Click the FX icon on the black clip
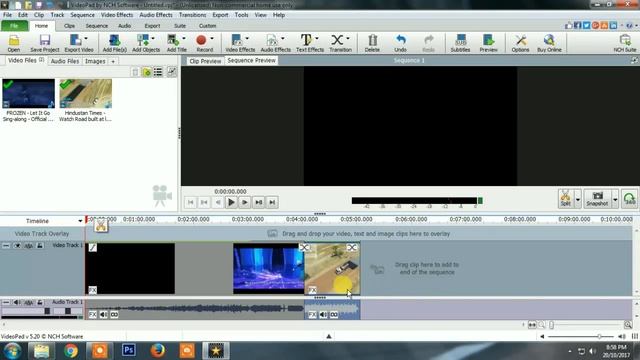 pyautogui.click(x=93, y=290)
